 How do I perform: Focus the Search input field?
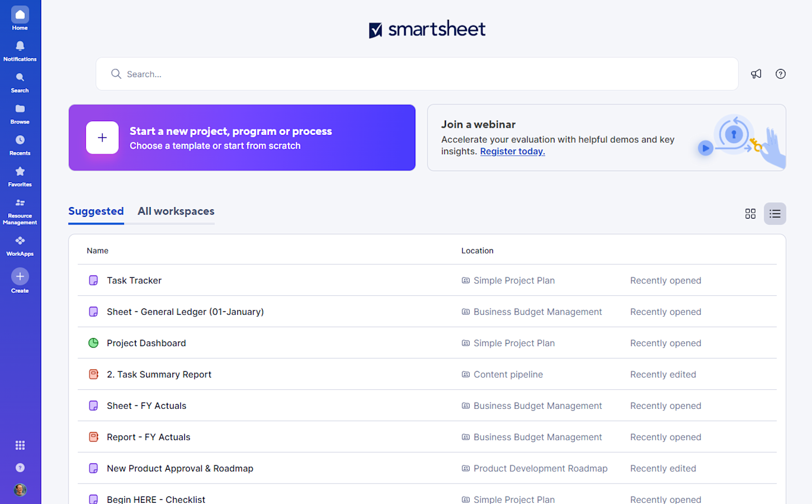(x=417, y=74)
